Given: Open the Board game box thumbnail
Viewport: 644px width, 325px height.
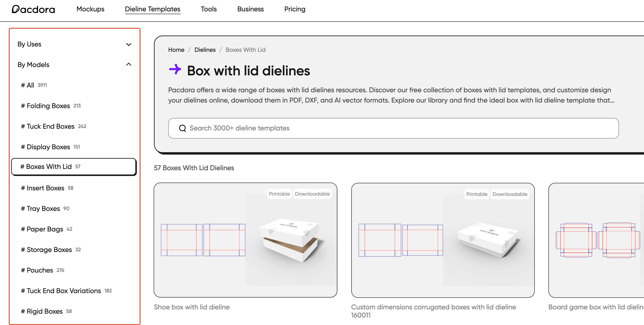Looking at the screenshot, I should pos(596,240).
